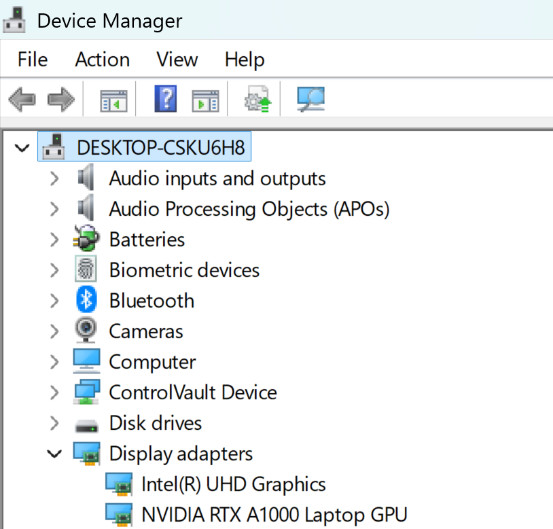Click the Forward arrow toolbar button
This screenshot has width=553, height=529.
(61, 99)
